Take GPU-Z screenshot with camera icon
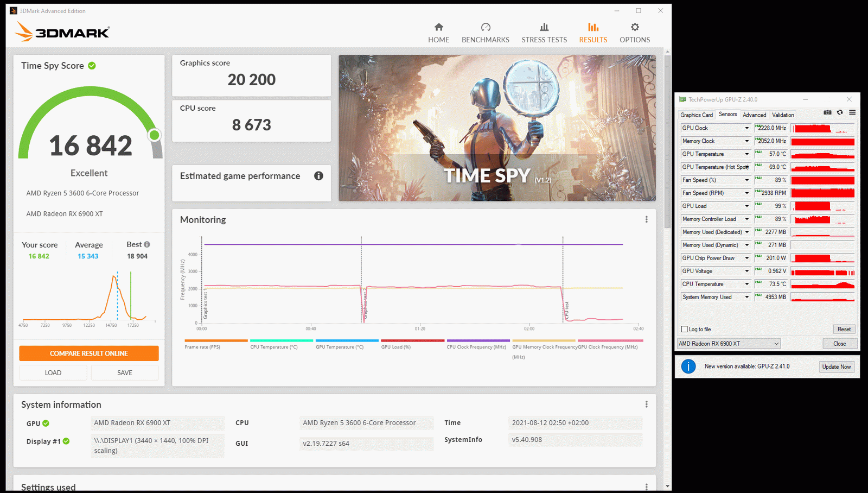This screenshot has height=493, width=868. [827, 112]
